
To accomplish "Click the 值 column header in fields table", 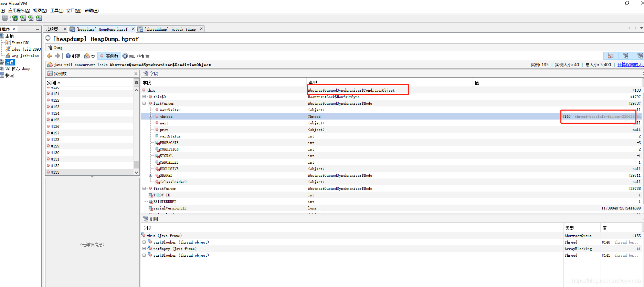I will (558, 83).
